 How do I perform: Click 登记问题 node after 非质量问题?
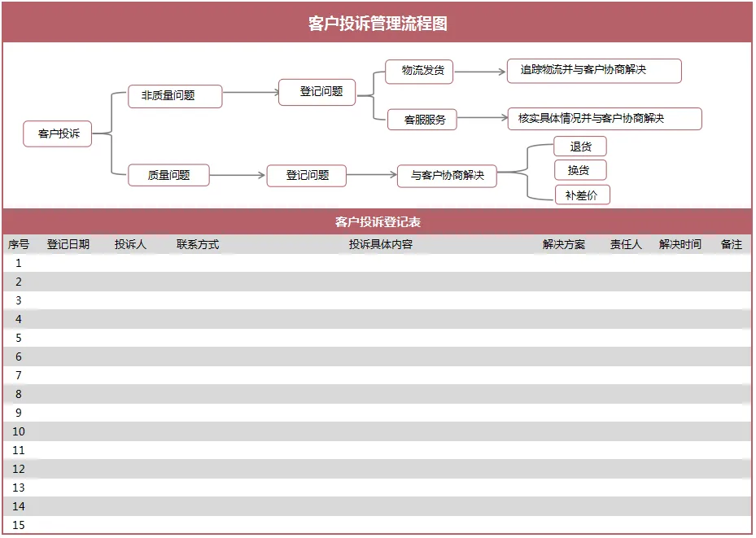pyautogui.click(x=317, y=92)
